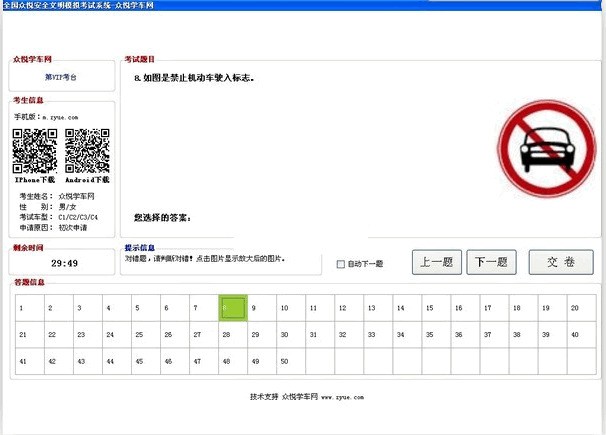The image size is (606, 435).
Task: Select question 1 in answer grid
Action: coord(30,308)
